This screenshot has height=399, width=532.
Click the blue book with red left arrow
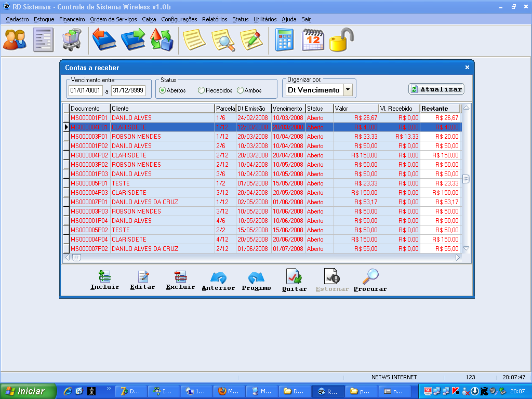coord(104,40)
